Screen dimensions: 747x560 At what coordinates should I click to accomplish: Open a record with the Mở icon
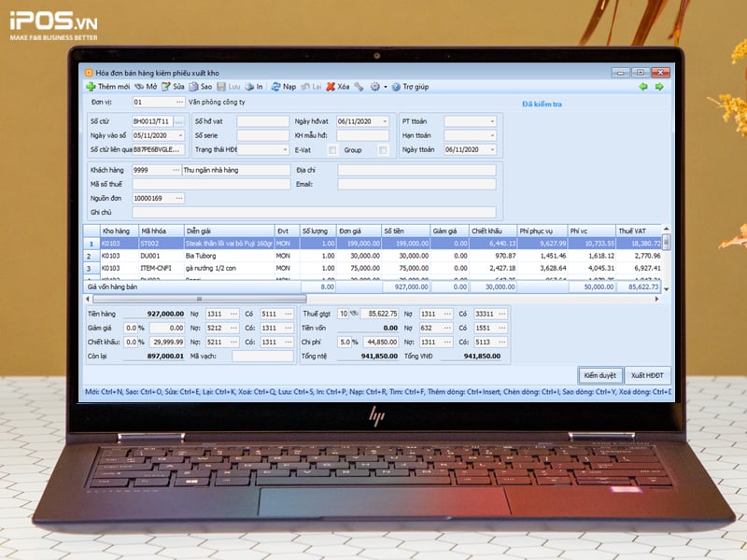139,87
